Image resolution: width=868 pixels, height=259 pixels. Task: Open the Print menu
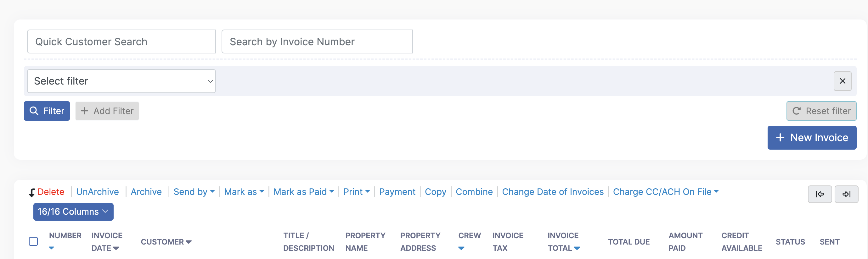pyautogui.click(x=356, y=192)
